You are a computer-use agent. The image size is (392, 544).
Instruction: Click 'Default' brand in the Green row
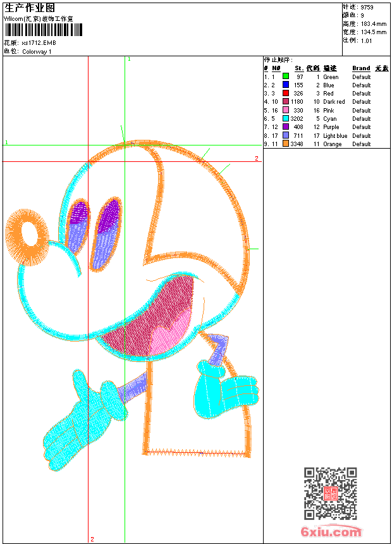[x=362, y=77]
